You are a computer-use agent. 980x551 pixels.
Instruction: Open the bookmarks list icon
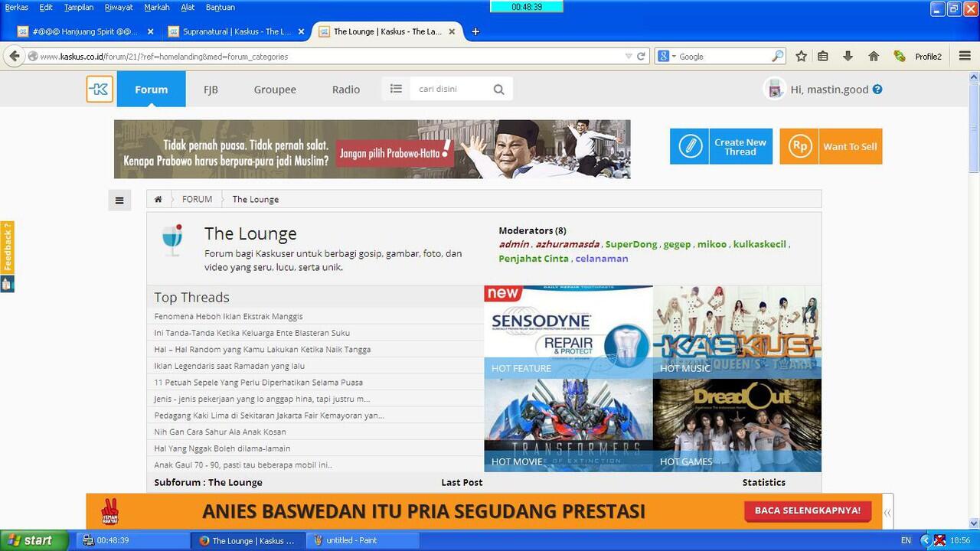pos(823,56)
